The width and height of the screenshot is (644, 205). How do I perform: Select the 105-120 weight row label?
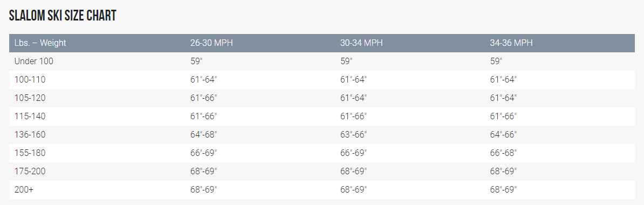point(30,98)
